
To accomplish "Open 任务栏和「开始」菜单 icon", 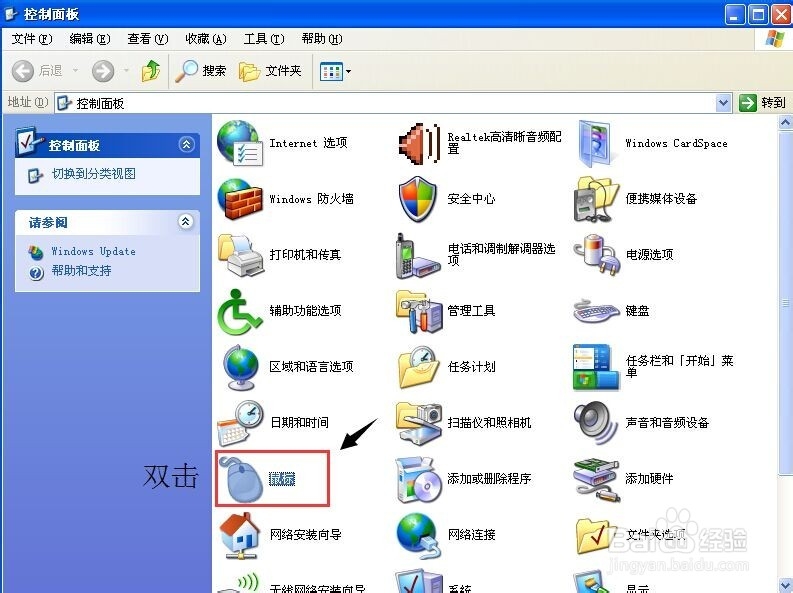I will click(x=596, y=368).
